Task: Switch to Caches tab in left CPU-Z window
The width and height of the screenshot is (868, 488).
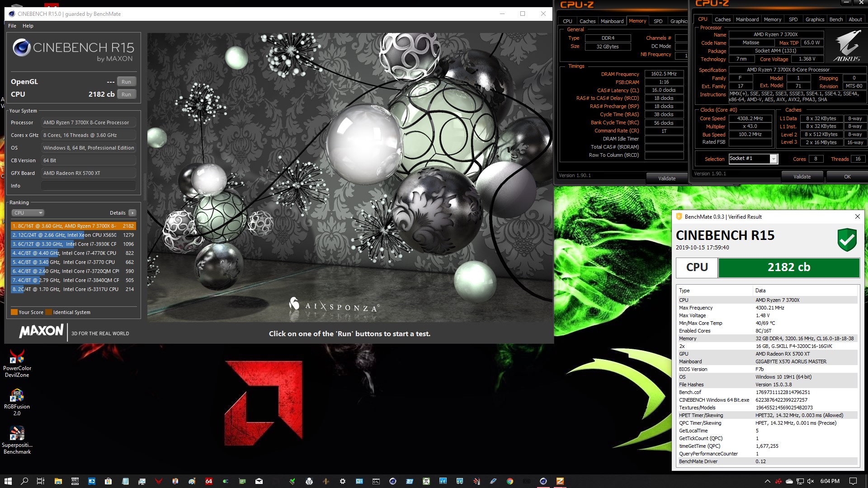Action: pyautogui.click(x=587, y=21)
